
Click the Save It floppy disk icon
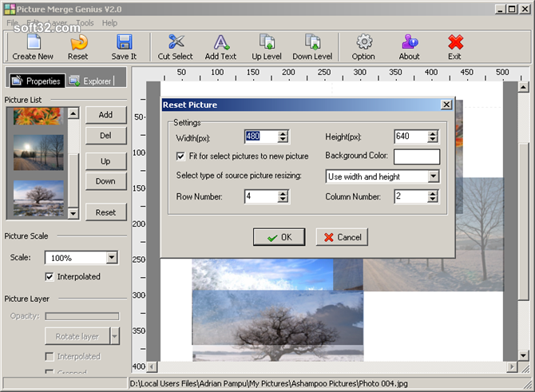click(x=125, y=42)
